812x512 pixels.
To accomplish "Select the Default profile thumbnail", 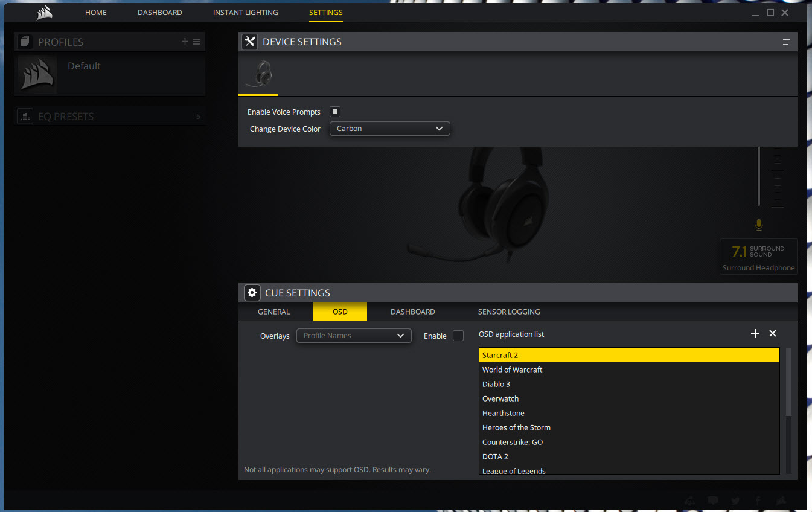I will coord(38,74).
